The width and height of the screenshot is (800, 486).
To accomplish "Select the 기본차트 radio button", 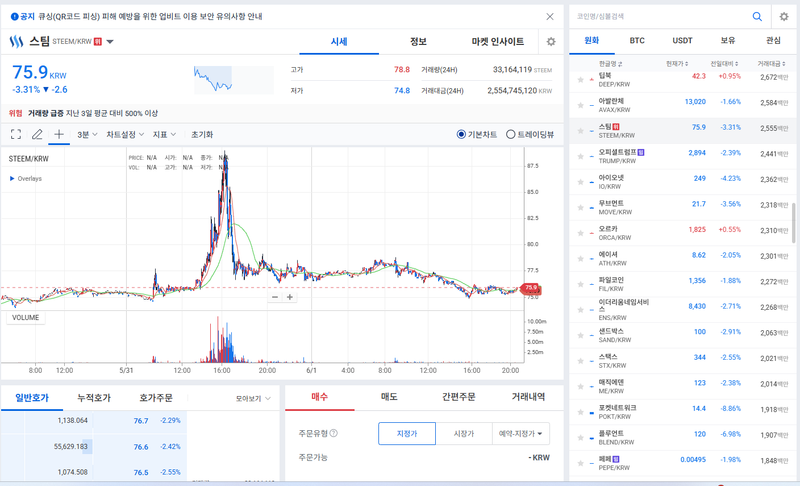I will click(x=461, y=134).
